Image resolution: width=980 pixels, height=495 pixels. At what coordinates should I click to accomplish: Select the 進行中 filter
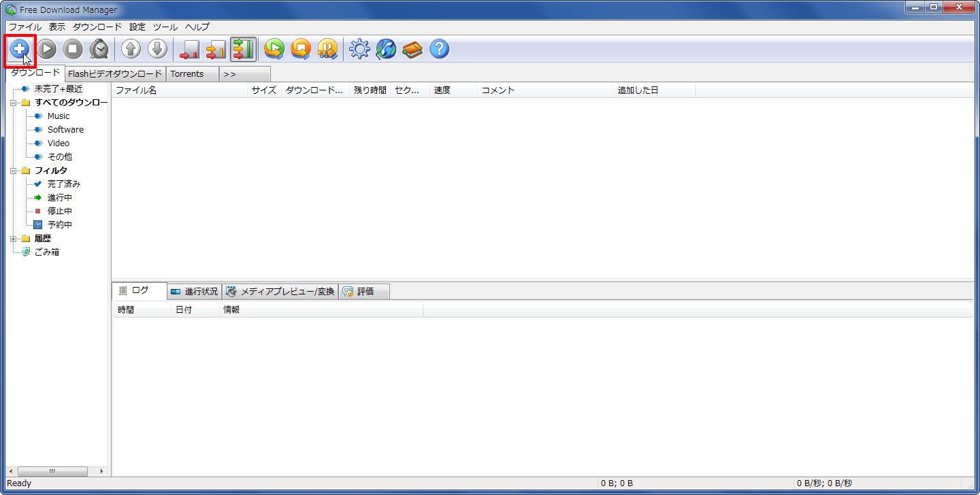(x=60, y=197)
